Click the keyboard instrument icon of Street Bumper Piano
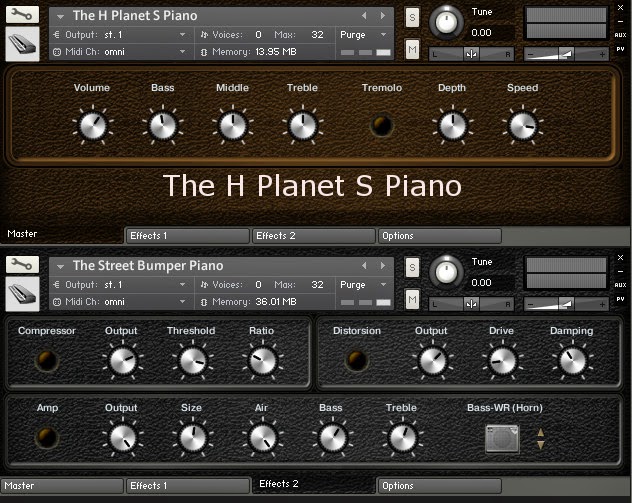This screenshot has width=632, height=503. [22, 294]
